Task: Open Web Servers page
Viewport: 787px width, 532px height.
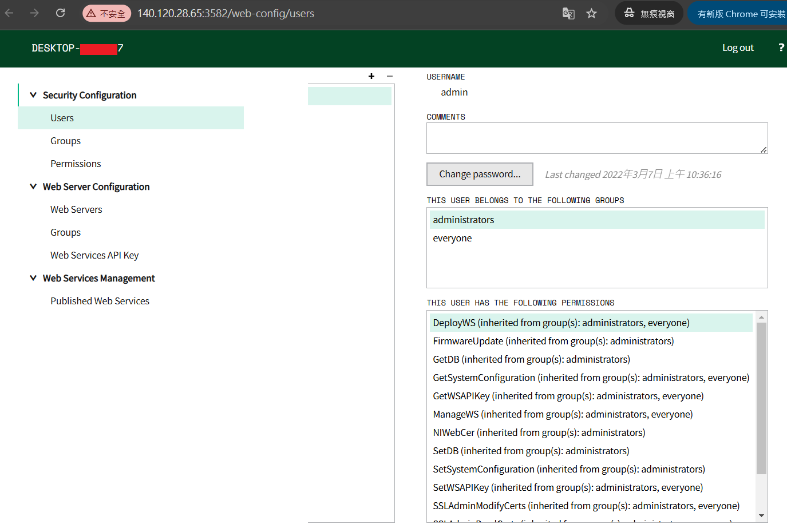Action: [76, 209]
